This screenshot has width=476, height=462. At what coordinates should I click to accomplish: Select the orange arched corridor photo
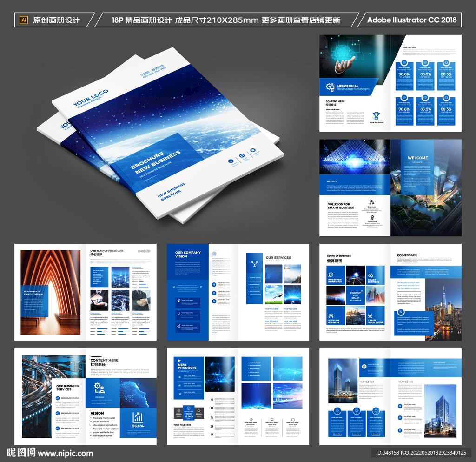coord(51,292)
